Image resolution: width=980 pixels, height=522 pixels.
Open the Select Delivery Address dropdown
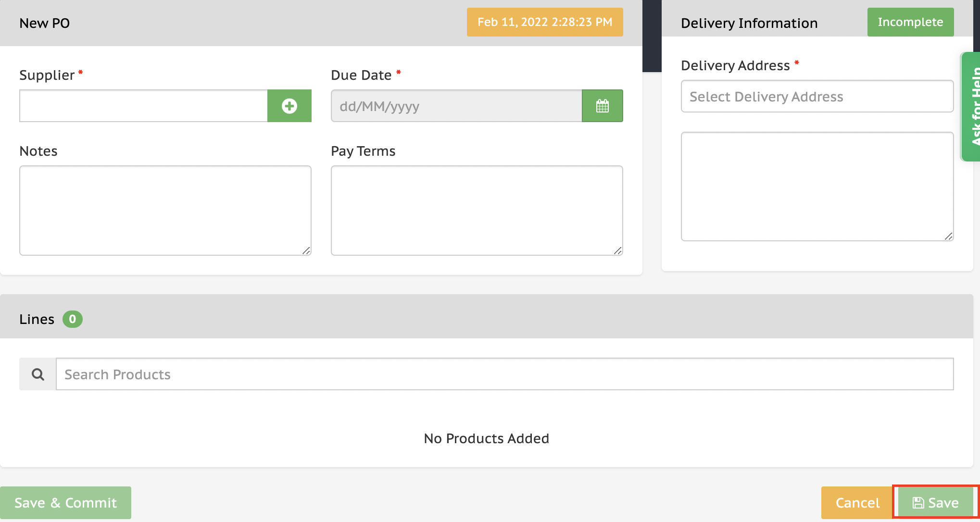click(817, 97)
